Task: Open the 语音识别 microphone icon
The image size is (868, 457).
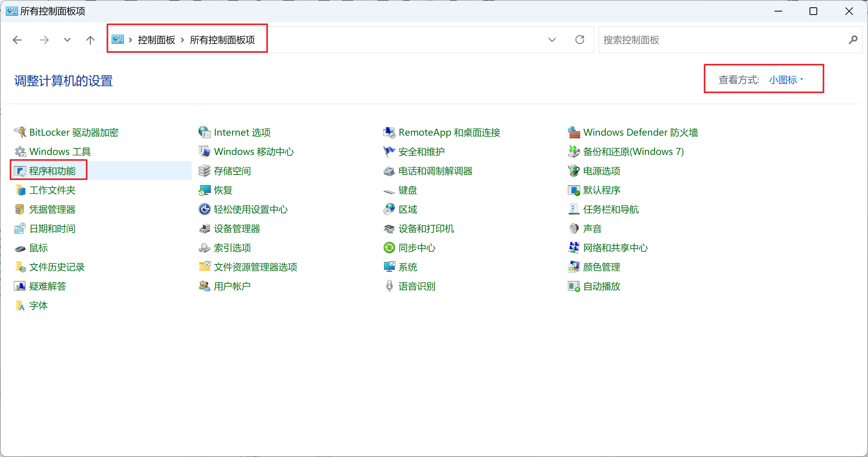Action: pyautogui.click(x=389, y=286)
